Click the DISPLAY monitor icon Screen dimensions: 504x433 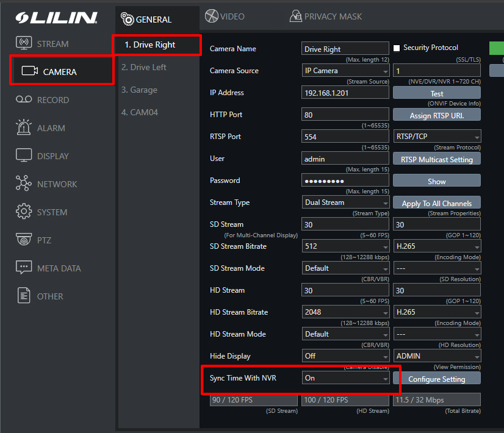[23, 156]
